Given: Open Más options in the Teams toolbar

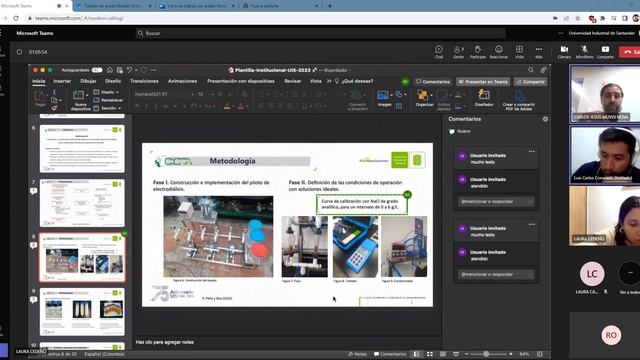Looking at the screenshot, I should (539, 52).
